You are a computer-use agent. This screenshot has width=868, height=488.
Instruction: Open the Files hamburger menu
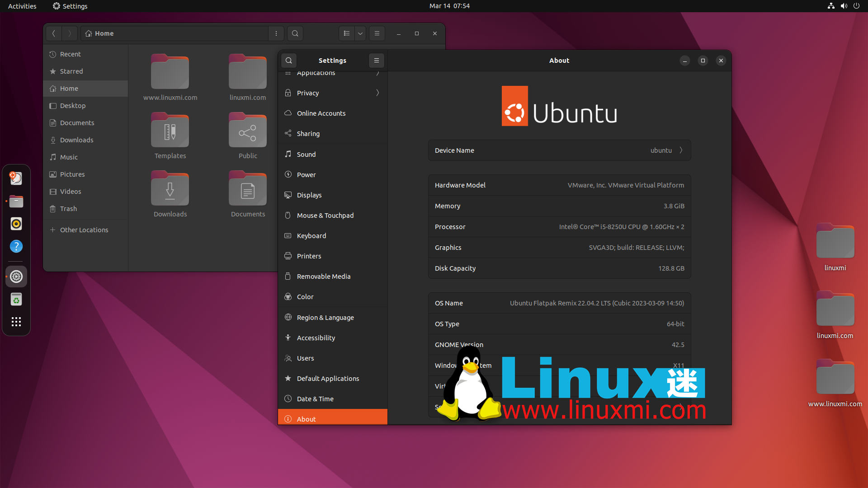coord(377,33)
